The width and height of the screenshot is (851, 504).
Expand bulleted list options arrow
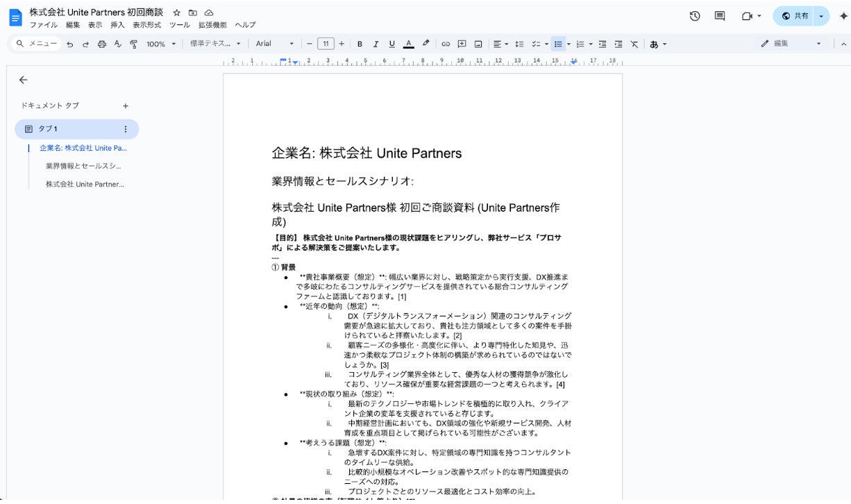click(x=568, y=44)
